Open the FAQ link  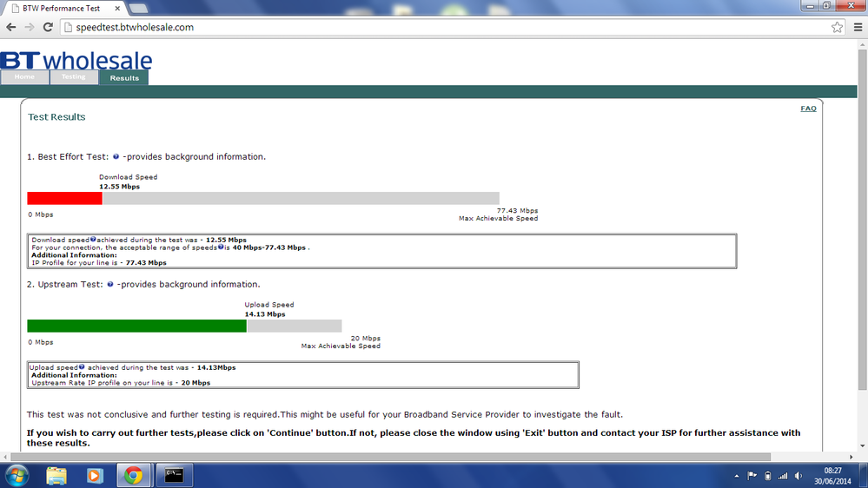click(808, 109)
